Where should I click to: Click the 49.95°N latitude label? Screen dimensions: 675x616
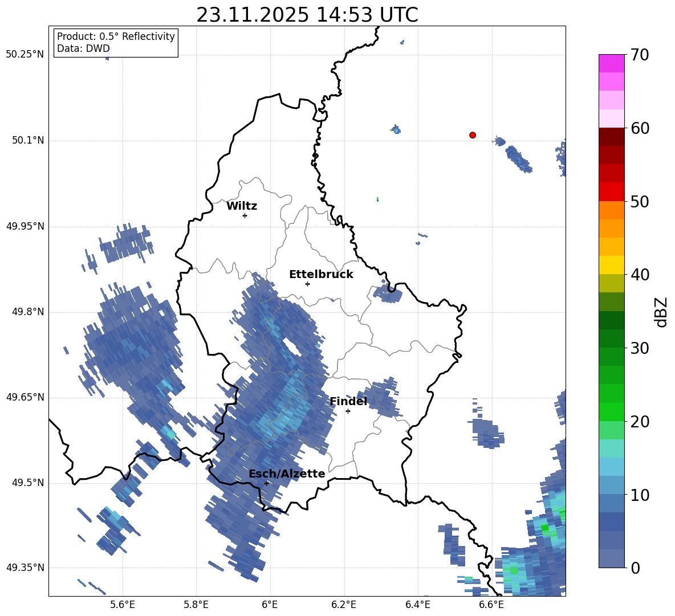click(25, 227)
